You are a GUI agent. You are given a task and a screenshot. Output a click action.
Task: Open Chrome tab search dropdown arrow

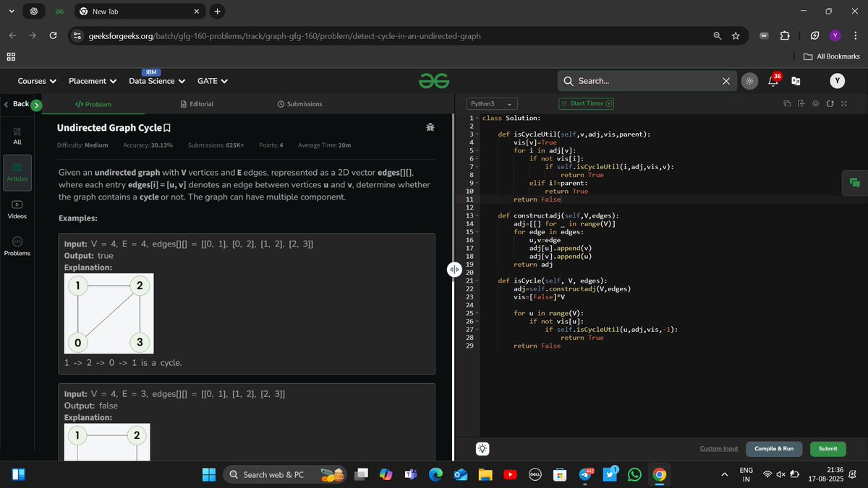pyautogui.click(x=10, y=11)
